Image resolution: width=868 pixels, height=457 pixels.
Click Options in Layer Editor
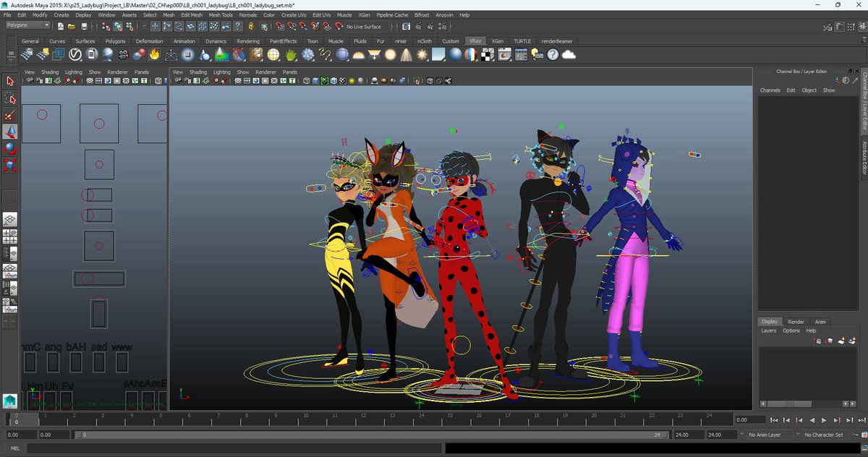(791, 330)
